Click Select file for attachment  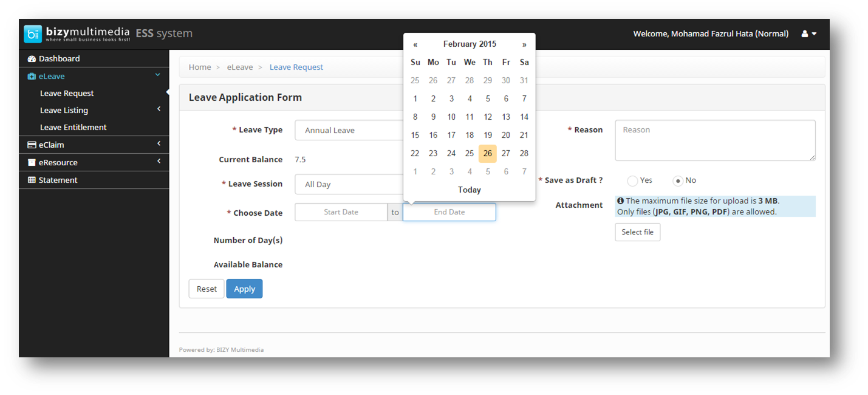637,232
